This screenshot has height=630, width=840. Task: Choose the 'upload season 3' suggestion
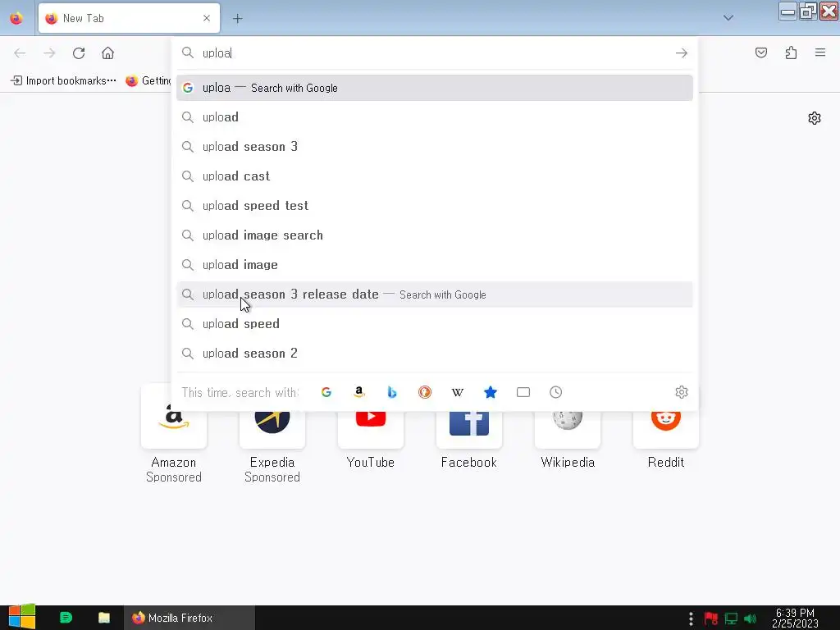(435, 147)
